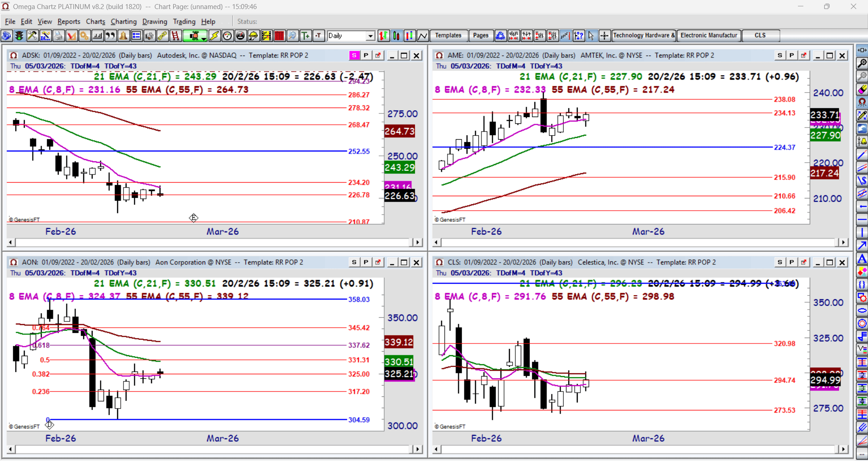Click the quotation marks toolbar icon

point(110,36)
